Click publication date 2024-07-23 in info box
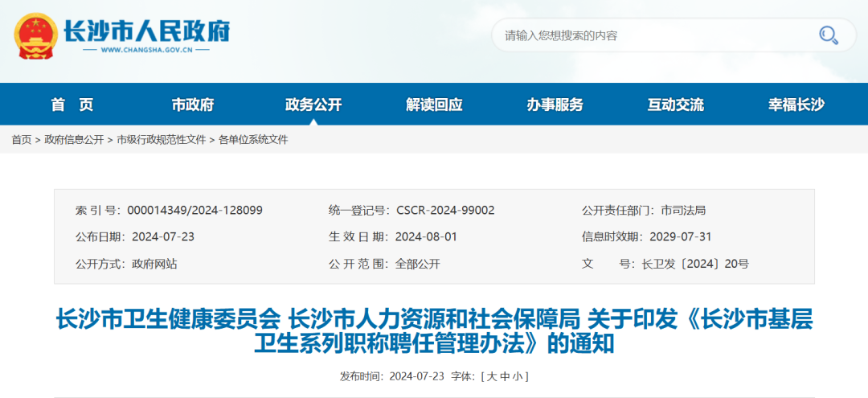 (163, 237)
